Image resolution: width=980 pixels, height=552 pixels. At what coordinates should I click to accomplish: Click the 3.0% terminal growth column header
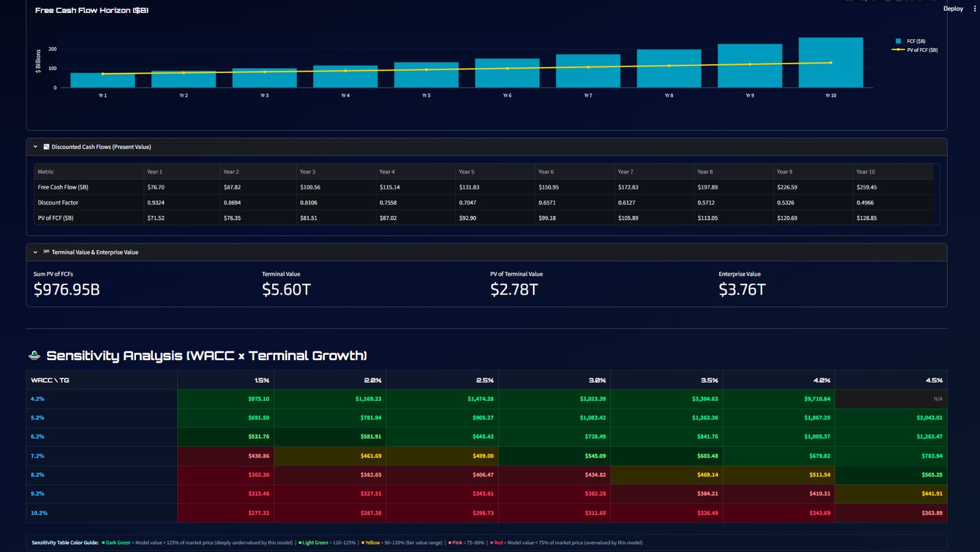pyautogui.click(x=554, y=380)
